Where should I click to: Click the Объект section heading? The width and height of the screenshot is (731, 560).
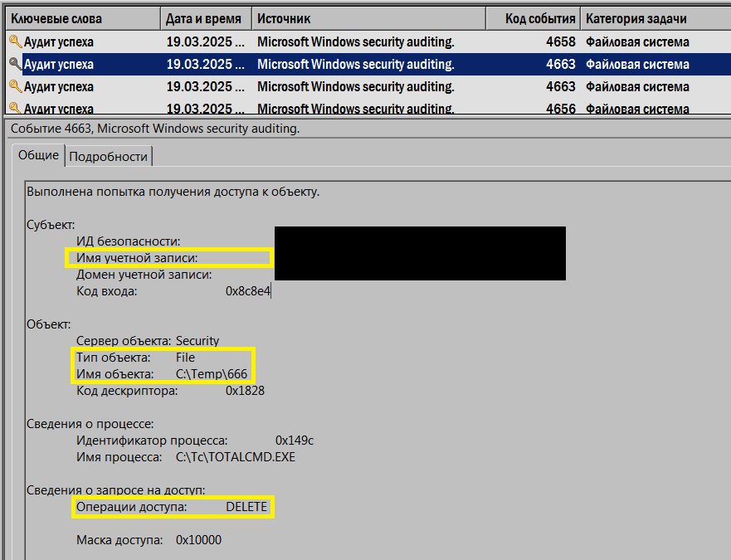click(x=48, y=324)
